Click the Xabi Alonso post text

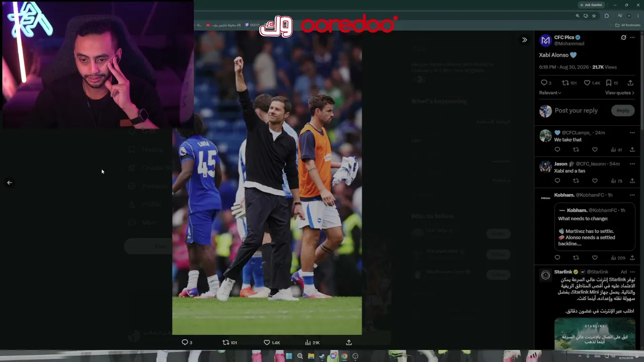557,55
